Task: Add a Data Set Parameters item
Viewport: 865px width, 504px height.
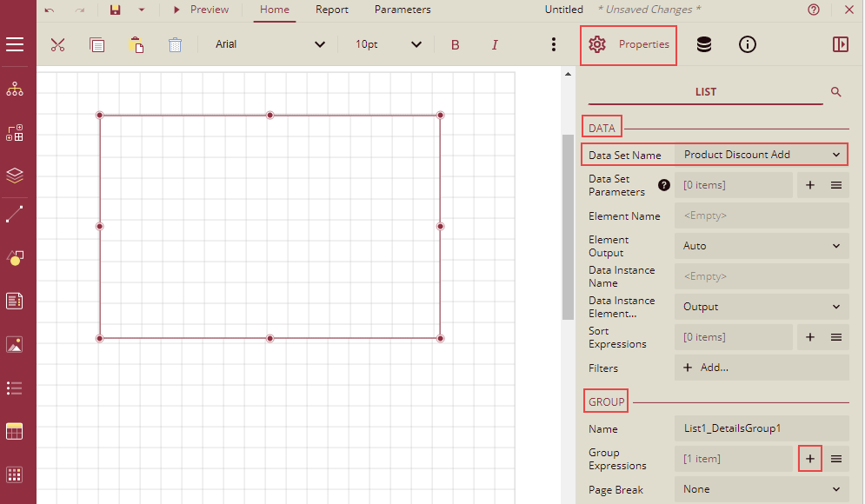Action: point(810,185)
